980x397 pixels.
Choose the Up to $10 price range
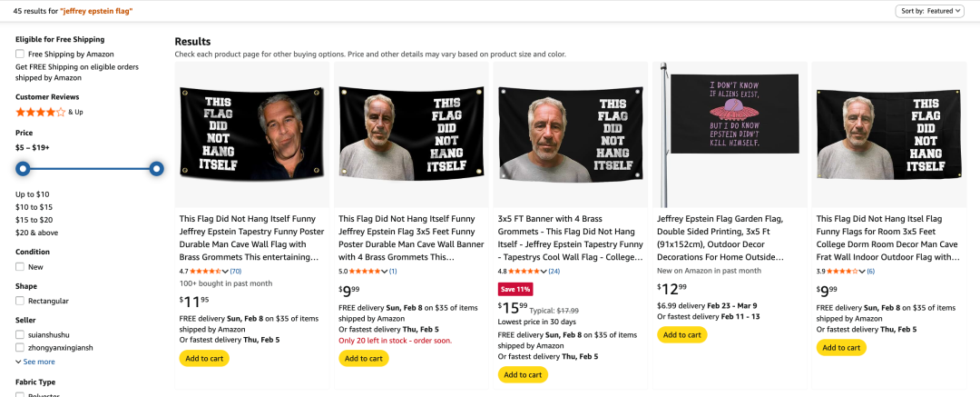coord(33,194)
